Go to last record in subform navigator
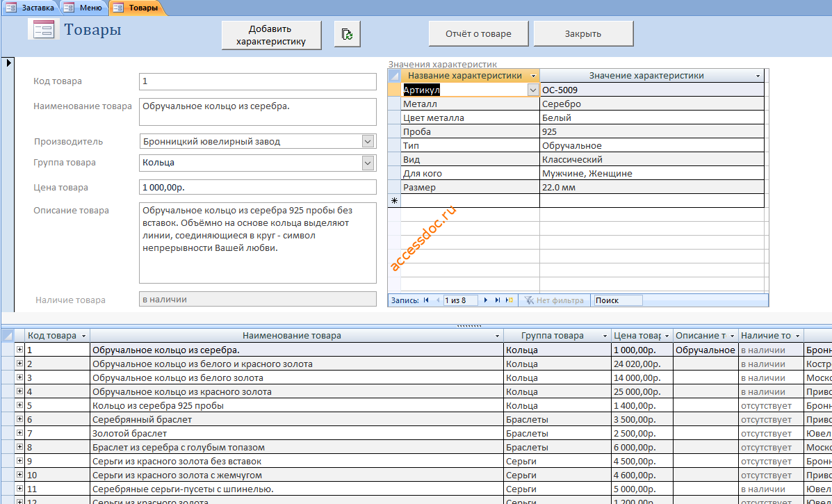This screenshot has height=504, width=832. click(498, 300)
